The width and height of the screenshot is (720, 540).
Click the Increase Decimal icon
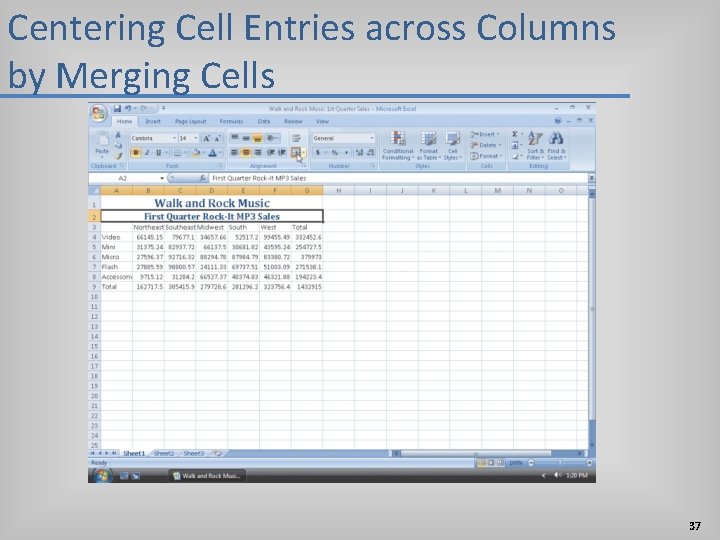pos(359,152)
